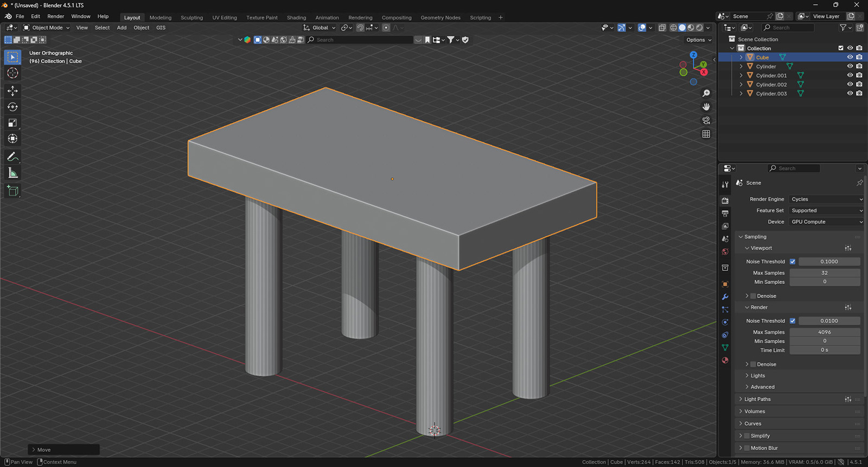Enable the Motion Blur checkbox
This screenshot has width=868, height=467.
pyautogui.click(x=746, y=448)
